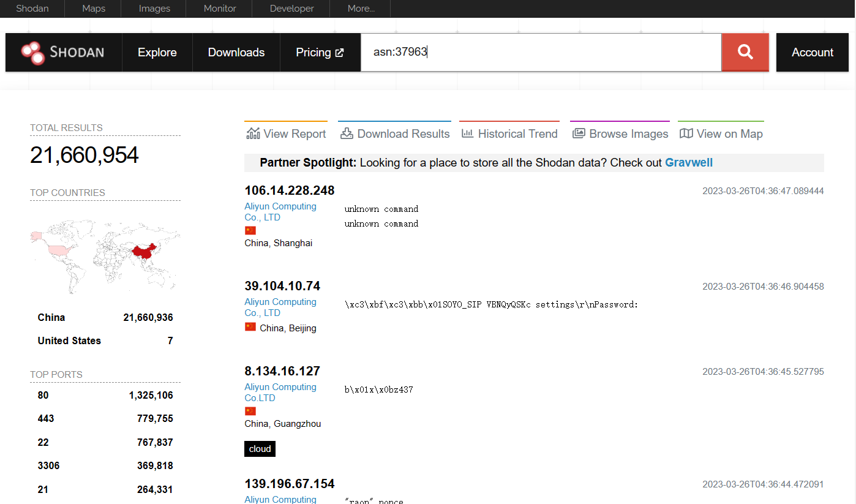Open the Developer top bar item
This screenshot has height=504, width=856.
[291, 9]
